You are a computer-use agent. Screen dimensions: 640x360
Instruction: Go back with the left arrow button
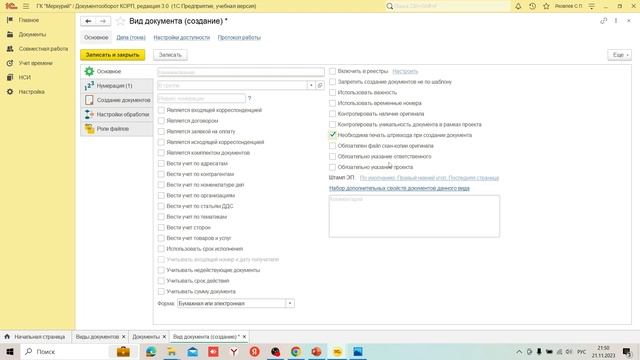click(88, 21)
